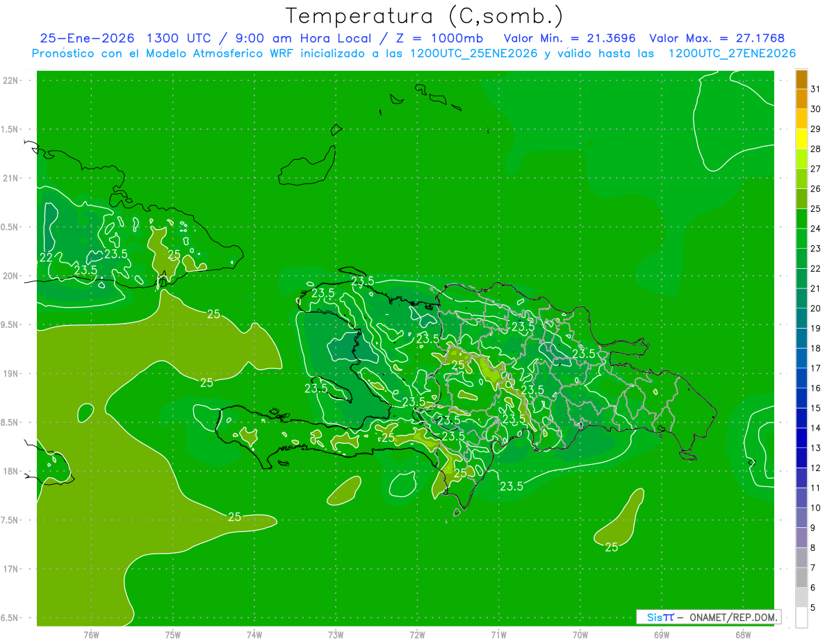Select the "74W" longitude axis label
The width and height of the screenshot is (834, 644).
click(254, 635)
